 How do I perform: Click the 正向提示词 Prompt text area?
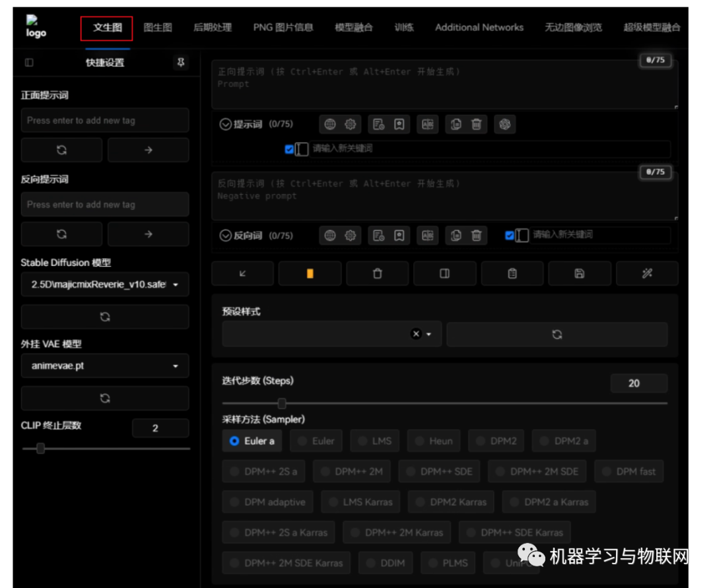pyautogui.click(x=444, y=84)
